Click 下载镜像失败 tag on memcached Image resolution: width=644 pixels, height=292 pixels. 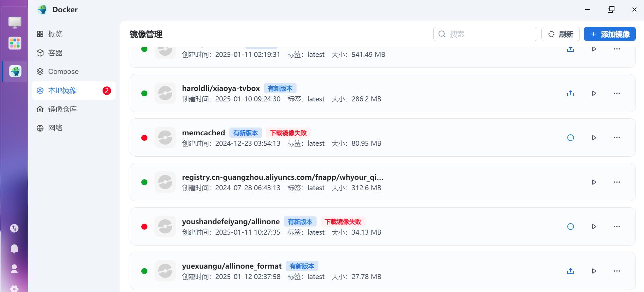point(288,133)
